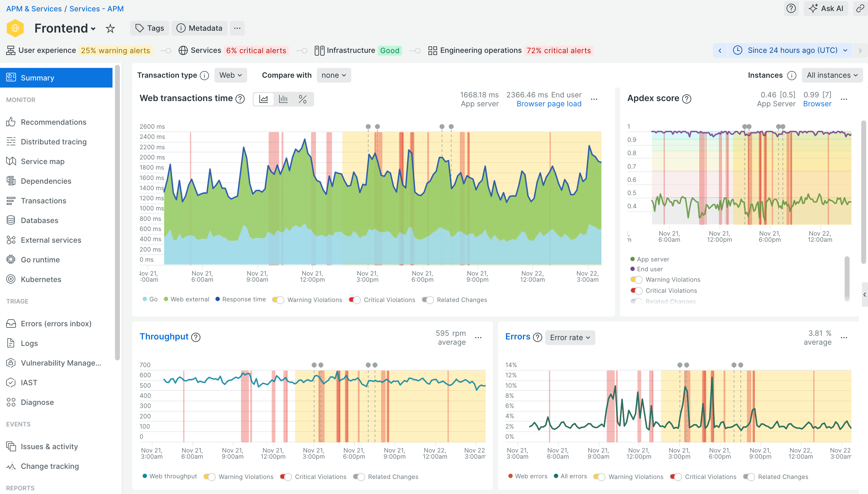Toggle Related Changes in Errors chart

(x=749, y=477)
